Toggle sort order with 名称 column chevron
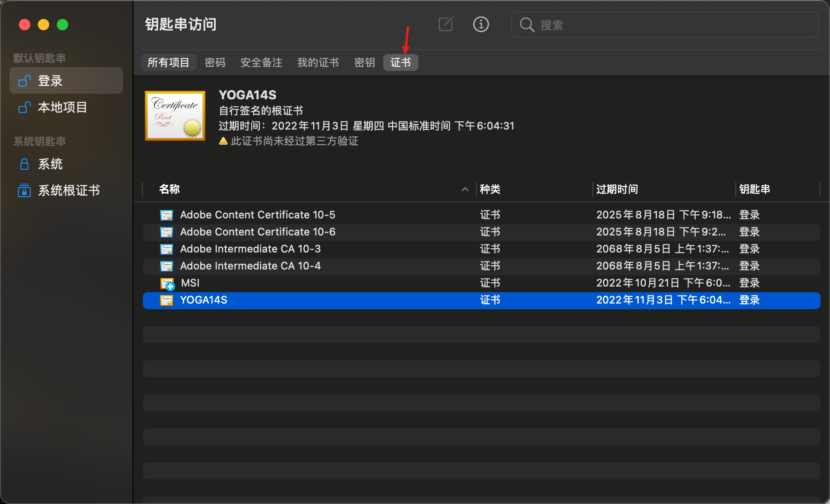 tap(465, 190)
